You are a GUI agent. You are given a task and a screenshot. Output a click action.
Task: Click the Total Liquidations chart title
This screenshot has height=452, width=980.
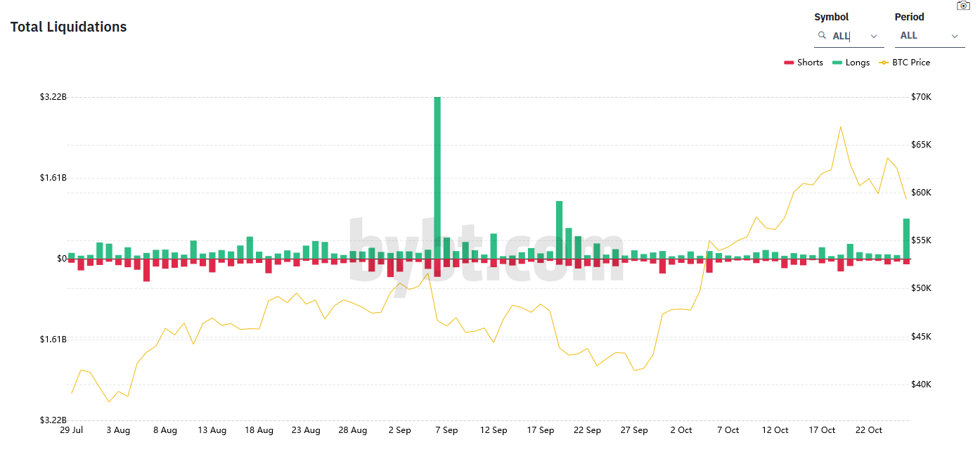pyautogui.click(x=68, y=27)
